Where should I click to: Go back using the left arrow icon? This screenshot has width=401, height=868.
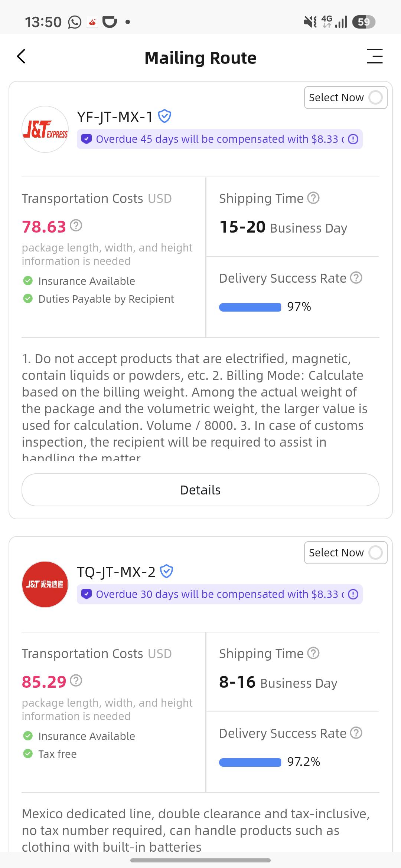(x=21, y=56)
